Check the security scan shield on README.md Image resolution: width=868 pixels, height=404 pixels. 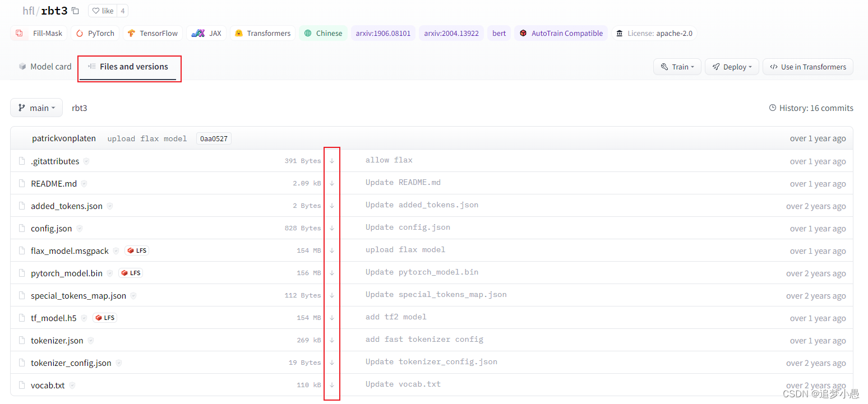[84, 183]
